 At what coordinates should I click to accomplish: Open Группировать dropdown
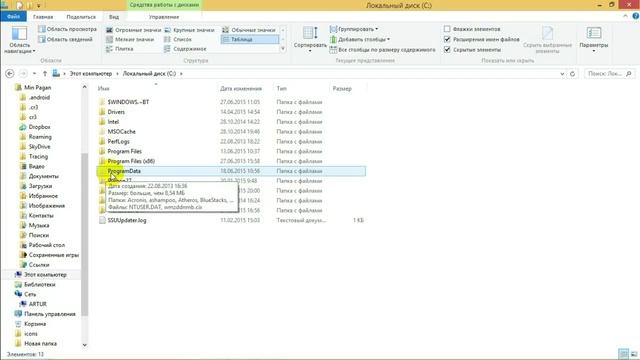(x=354, y=29)
